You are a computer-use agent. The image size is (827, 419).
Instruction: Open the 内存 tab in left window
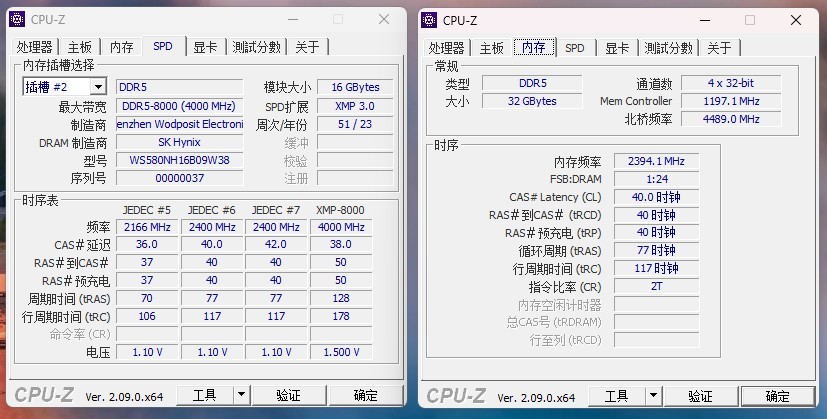click(x=122, y=47)
